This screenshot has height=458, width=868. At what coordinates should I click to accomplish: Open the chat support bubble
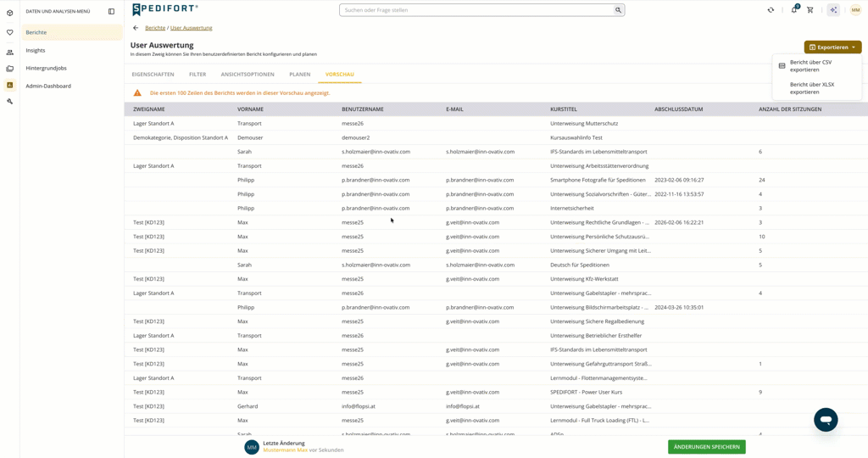pyautogui.click(x=826, y=420)
